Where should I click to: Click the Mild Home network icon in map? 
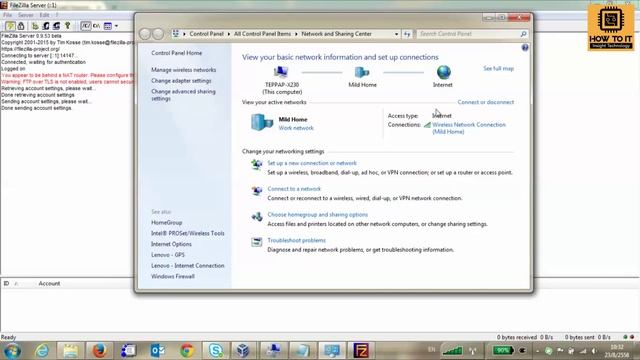(362, 73)
